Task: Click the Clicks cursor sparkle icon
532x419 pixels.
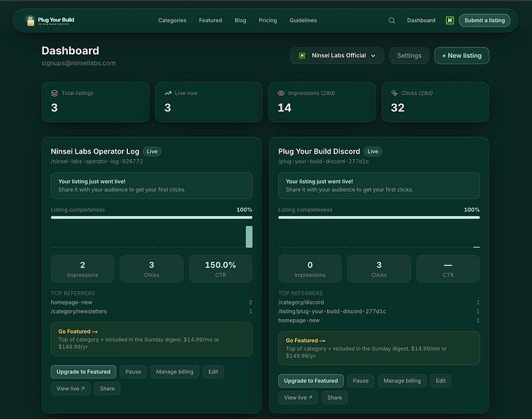Action: (x=394, y=93)
